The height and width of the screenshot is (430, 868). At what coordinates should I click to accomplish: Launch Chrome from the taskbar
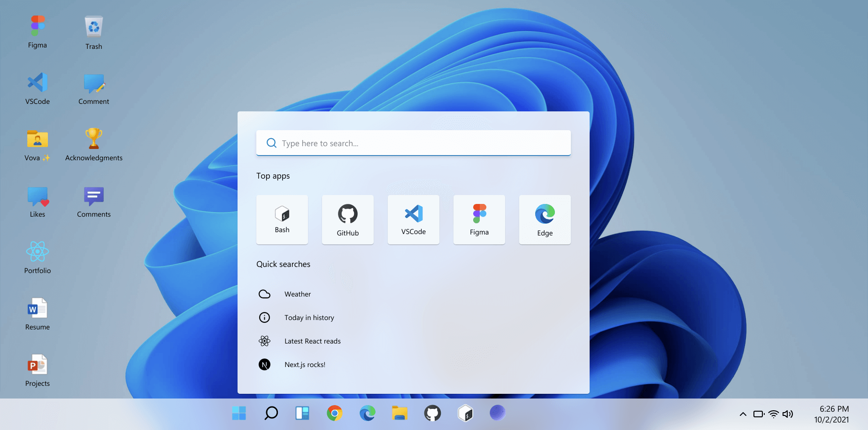point(335,414)
